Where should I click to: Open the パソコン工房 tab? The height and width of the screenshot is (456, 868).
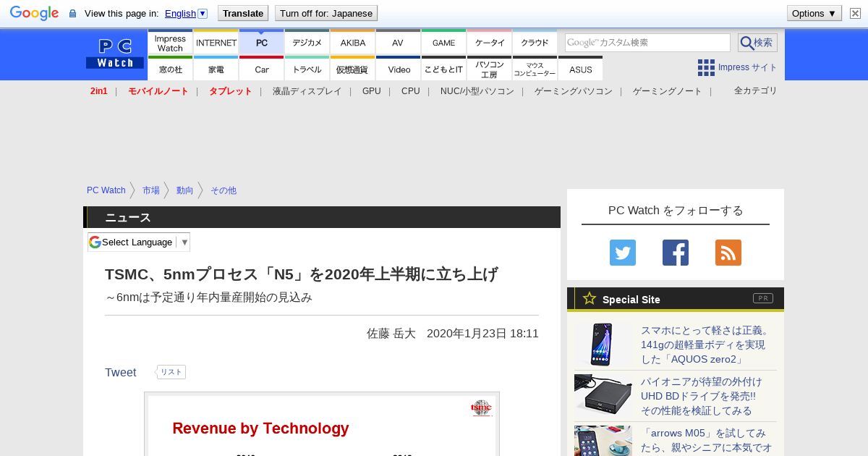[x=490, y=68]
